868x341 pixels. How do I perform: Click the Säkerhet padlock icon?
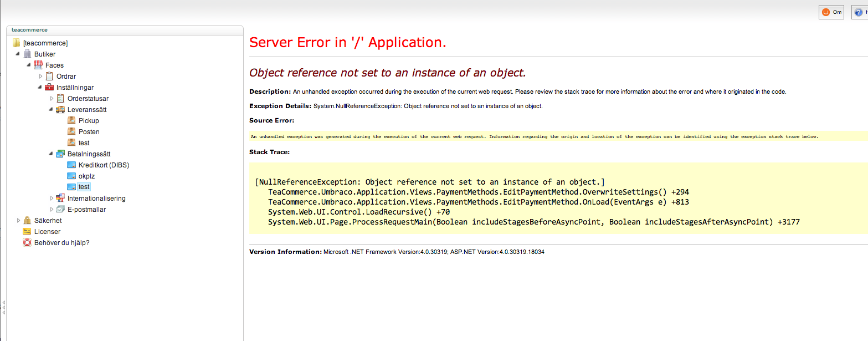tap(27, 220)
